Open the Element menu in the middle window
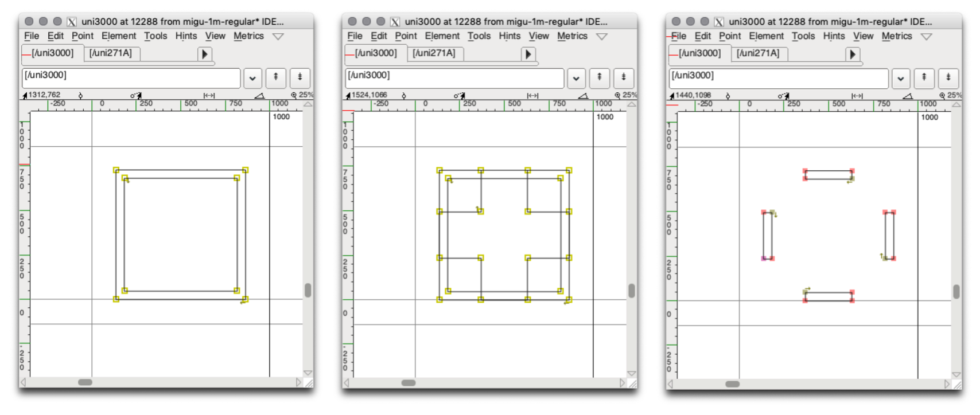 tap(442, 36)
